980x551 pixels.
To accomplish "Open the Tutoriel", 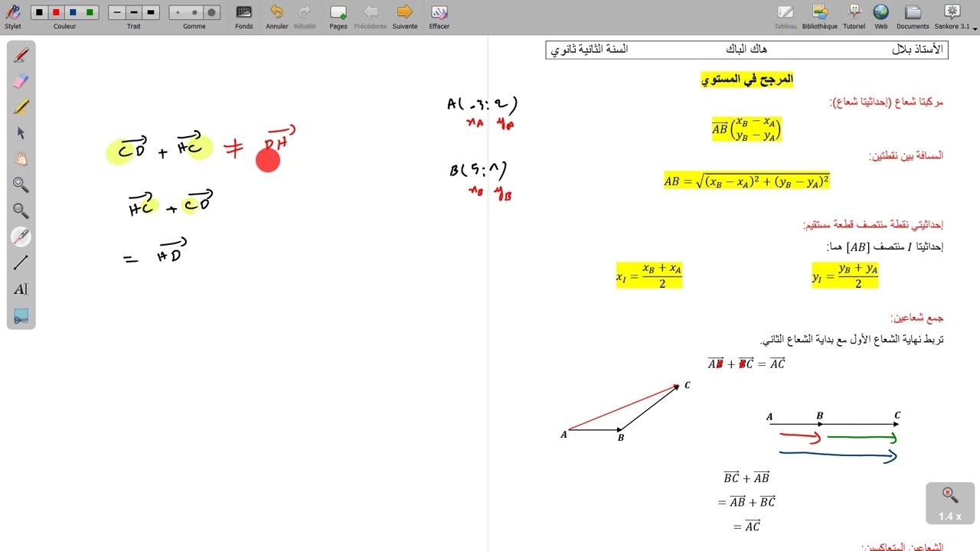I will 854,16.
